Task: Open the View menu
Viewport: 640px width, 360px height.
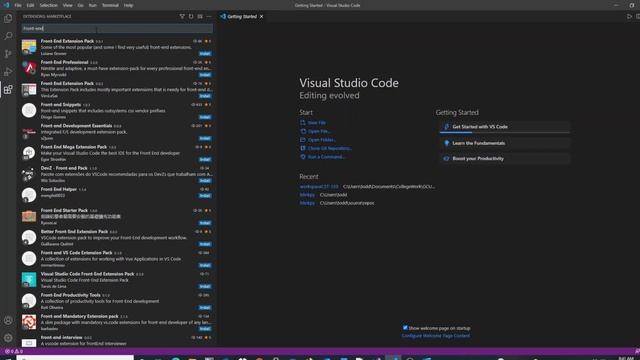Action: tap(68, 5)
